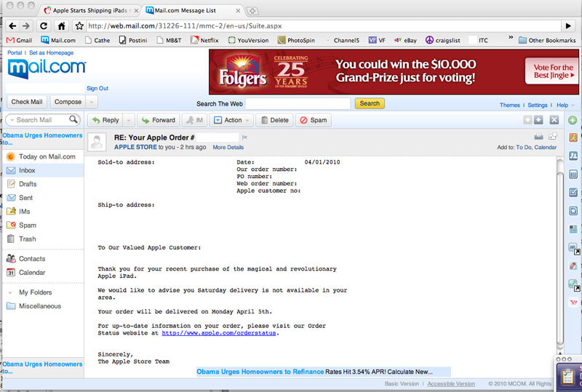
Task: Open message in new window icon
Action: 553,136
